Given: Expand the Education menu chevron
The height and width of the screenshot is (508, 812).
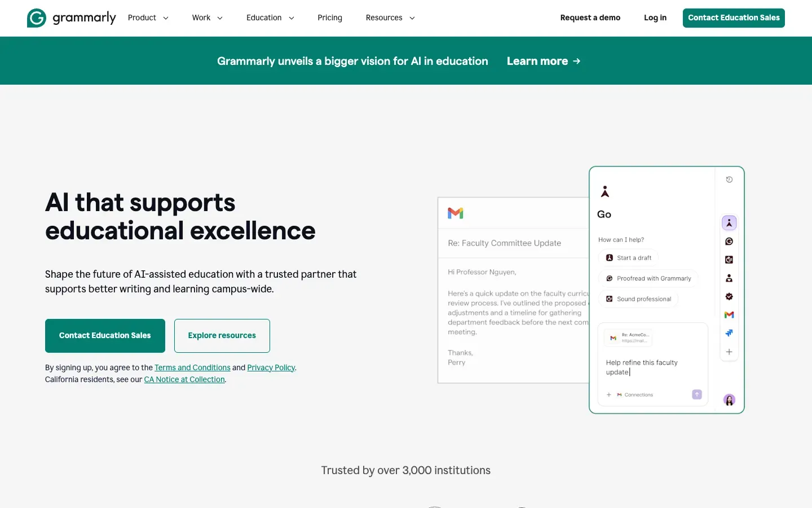Looking at the screenshot, I should 292,18.
